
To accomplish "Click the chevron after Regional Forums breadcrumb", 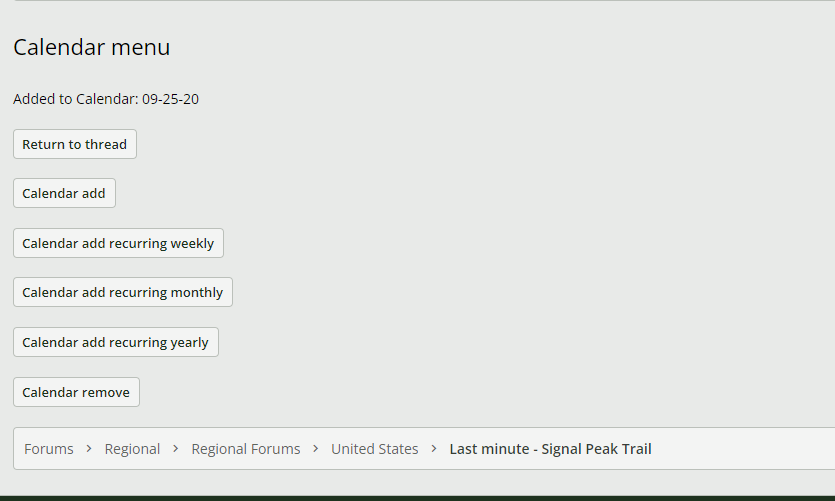I will coord(316,449).
